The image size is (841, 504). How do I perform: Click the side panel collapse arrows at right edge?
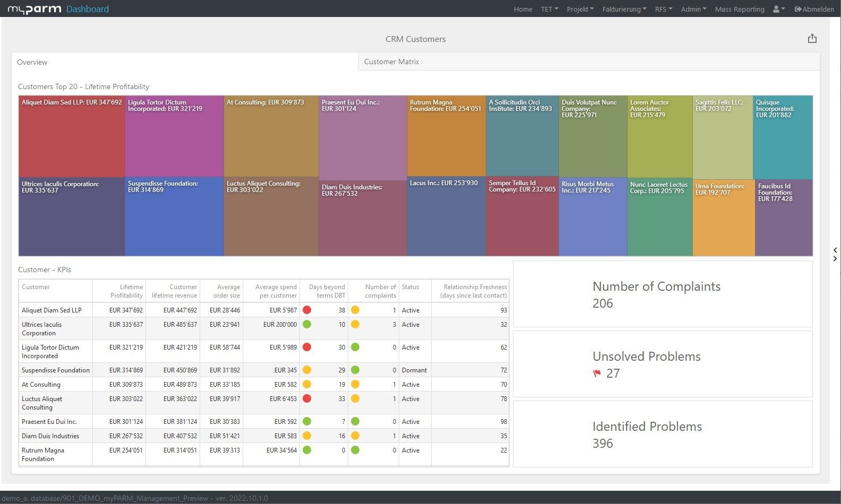(x=835, y=254)
